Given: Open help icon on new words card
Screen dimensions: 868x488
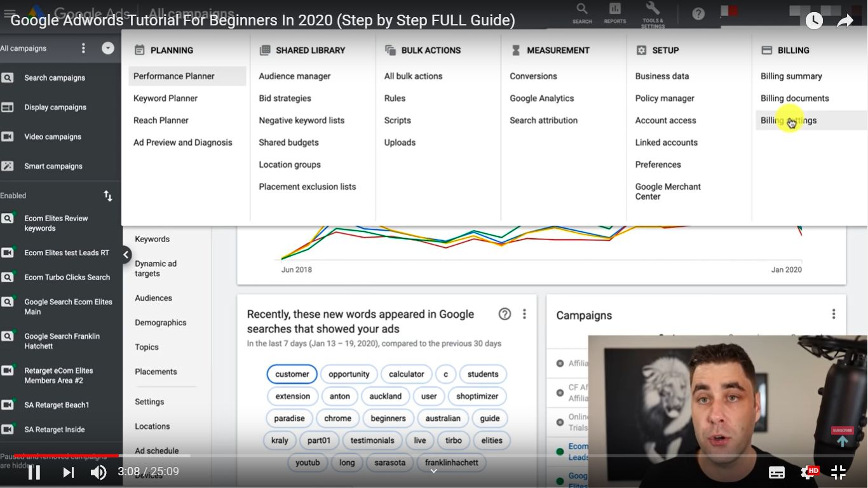Looking at the screenshot, I should [505, 314].
